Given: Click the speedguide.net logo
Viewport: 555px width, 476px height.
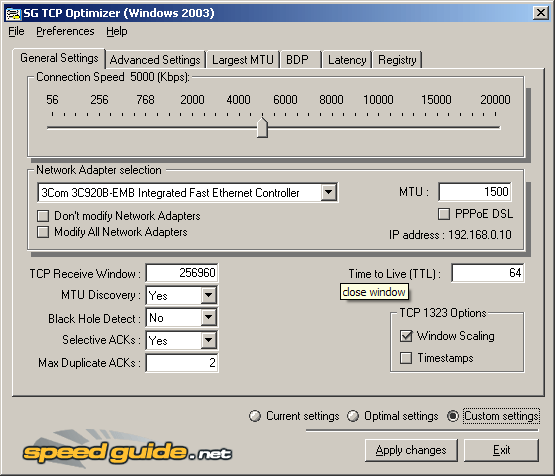Looking at the screenshot, I should [127, 450].
